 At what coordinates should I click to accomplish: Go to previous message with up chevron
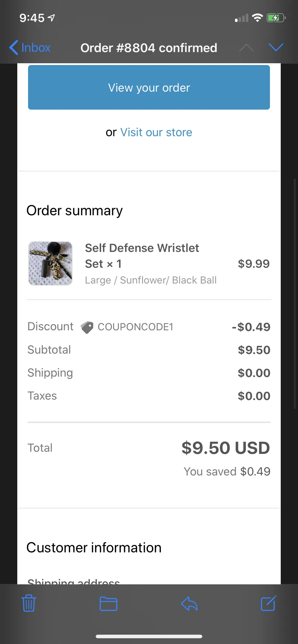click(x=247, y=47)
